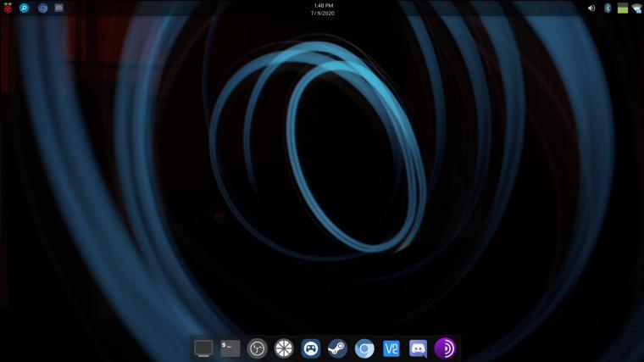The height and width of the screenshot is (362, 644).
Task: Open the Wi-Fi network tray icon
Action: tap(637, 8)
